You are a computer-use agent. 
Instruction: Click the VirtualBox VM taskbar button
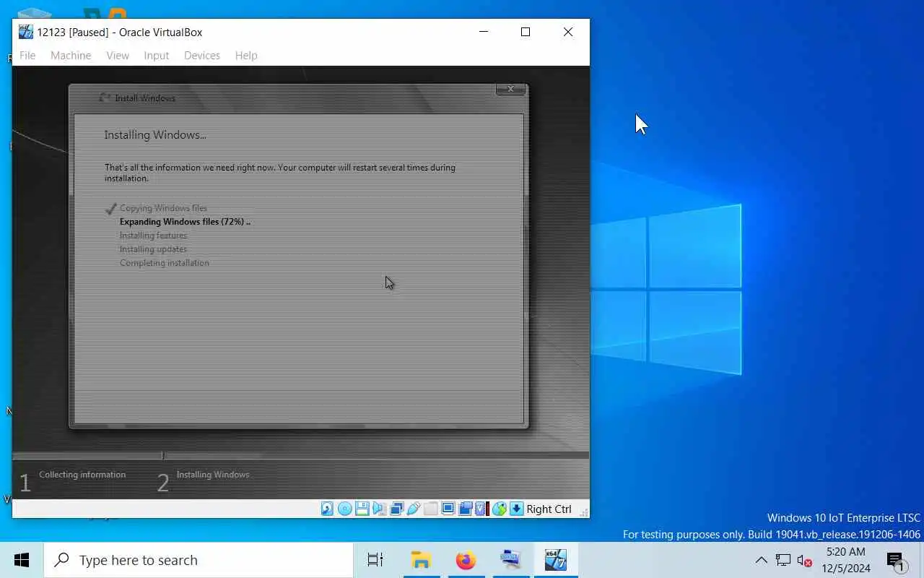point(556,560)
